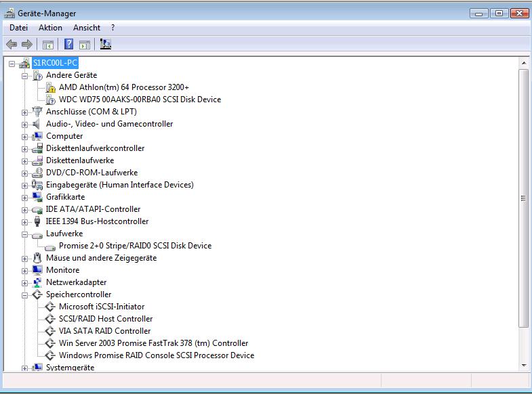Select the Systemgeräte category label
The height and width of the screenshot is (394, 532).
pos(70,368)
